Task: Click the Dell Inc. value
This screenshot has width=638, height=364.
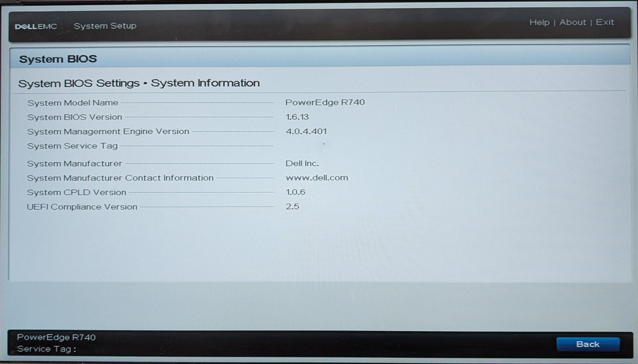Action: 302,163
